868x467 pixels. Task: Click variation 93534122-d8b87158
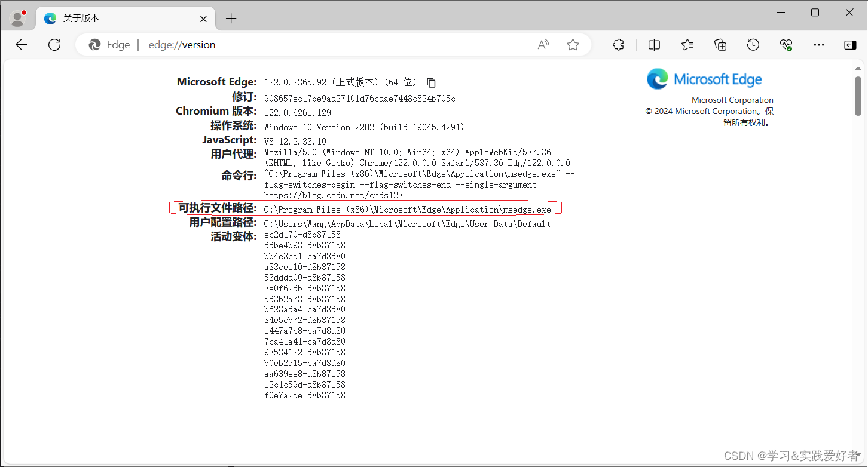305,352
